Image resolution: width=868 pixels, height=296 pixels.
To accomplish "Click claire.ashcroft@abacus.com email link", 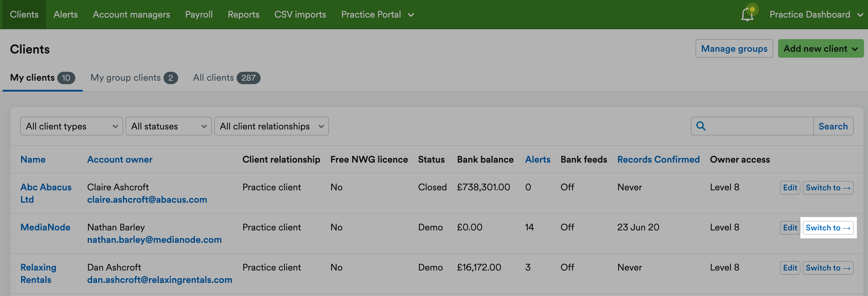I will (x=147, y=200).
